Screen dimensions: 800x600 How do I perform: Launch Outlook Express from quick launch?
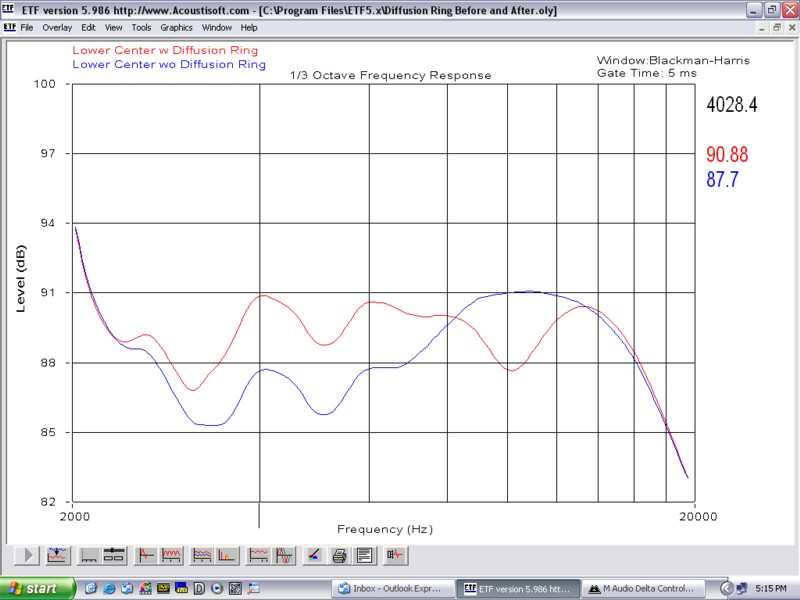pos(127,589)
